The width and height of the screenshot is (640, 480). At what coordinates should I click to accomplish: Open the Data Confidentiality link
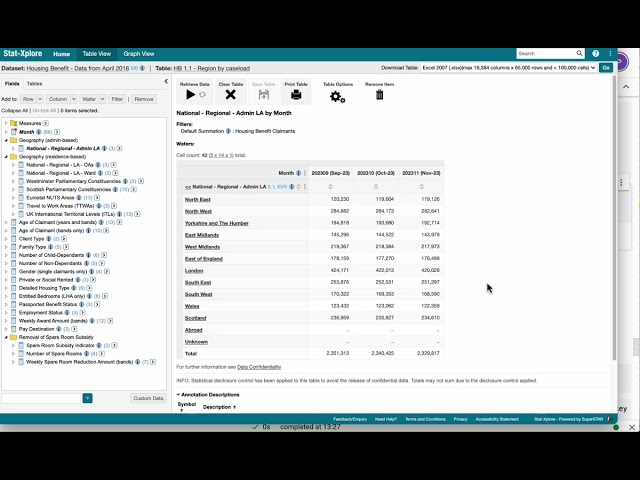(x=259, y=367)
